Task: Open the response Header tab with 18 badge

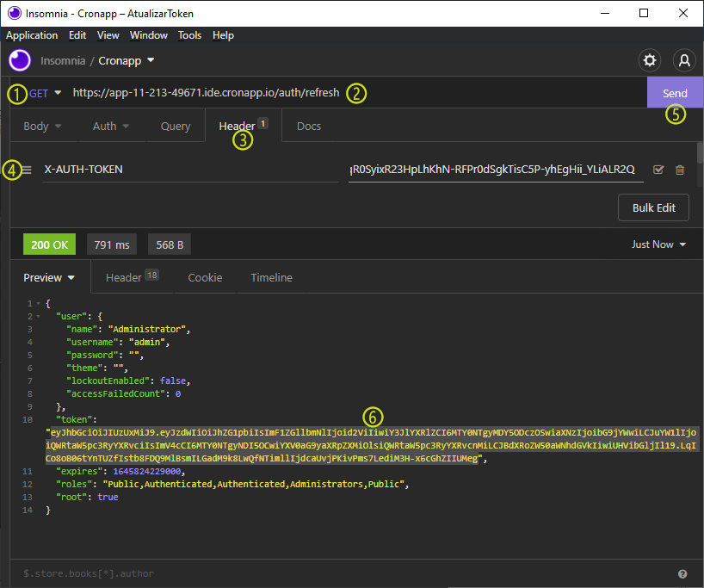Action: (x=133, y=277)
